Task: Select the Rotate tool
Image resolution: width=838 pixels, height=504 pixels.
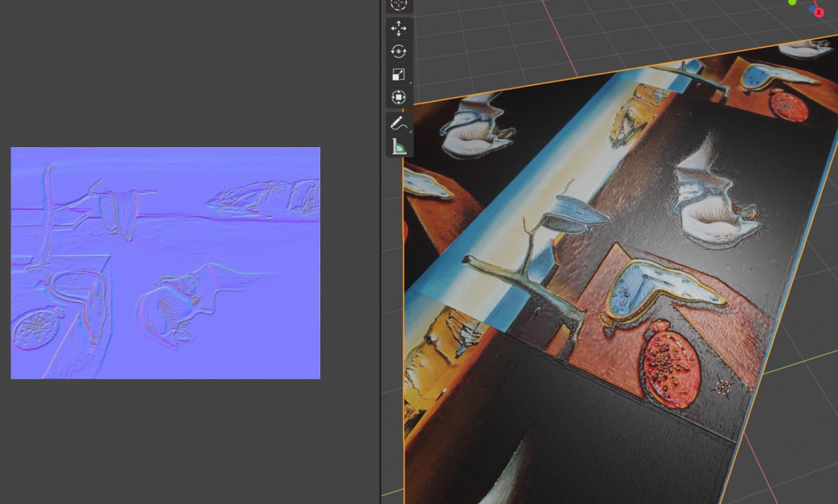Action: click(399, 51)
